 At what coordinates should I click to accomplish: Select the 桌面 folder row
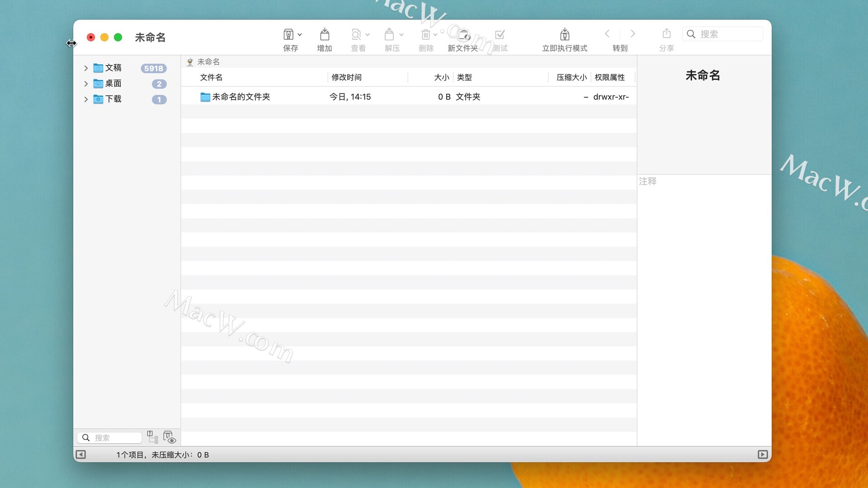click(127, 84)
